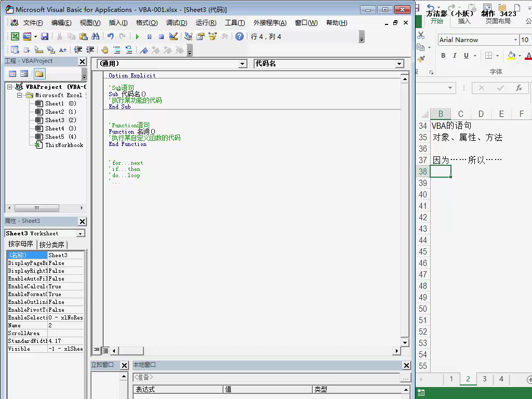Click the code window vertical scrollbar down arrow
The height and width of the screenshot is (399, 532).
pos(404,342)
